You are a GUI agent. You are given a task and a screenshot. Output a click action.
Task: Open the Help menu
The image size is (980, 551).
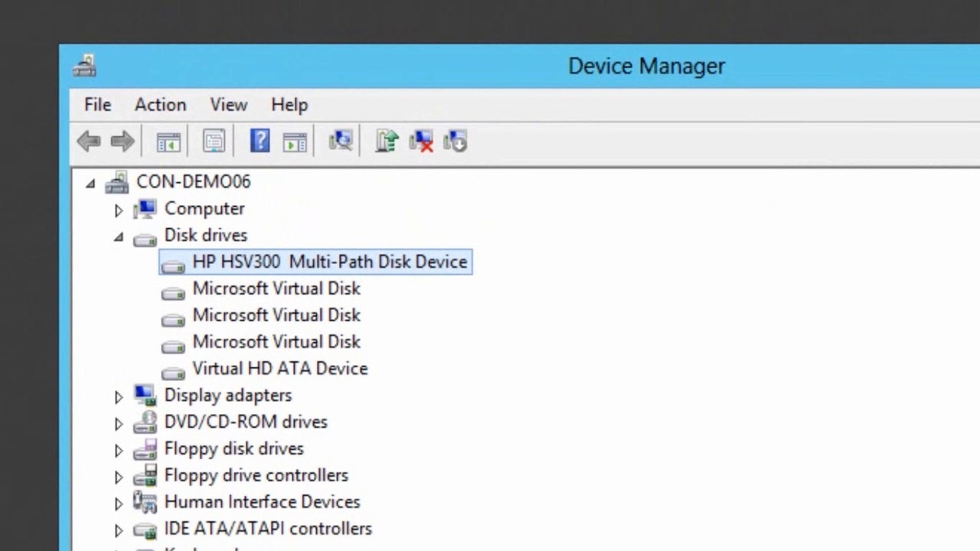pos(289,105)
